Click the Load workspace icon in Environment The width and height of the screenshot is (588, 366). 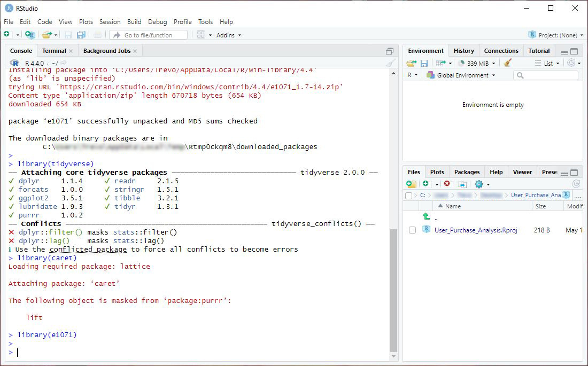412,63
